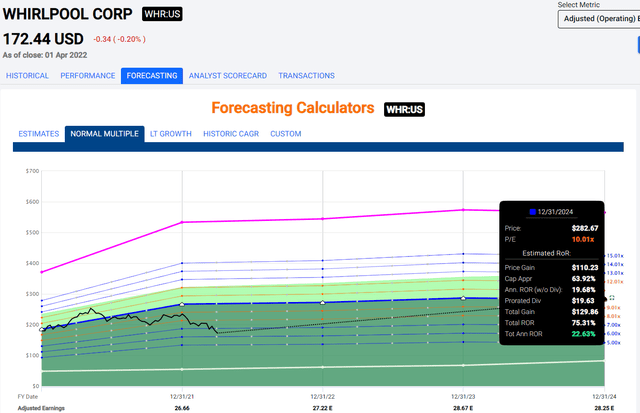Switch to the PERFORMANCE tab
This screenshot has height=413, width=640.
click(88, 75)
